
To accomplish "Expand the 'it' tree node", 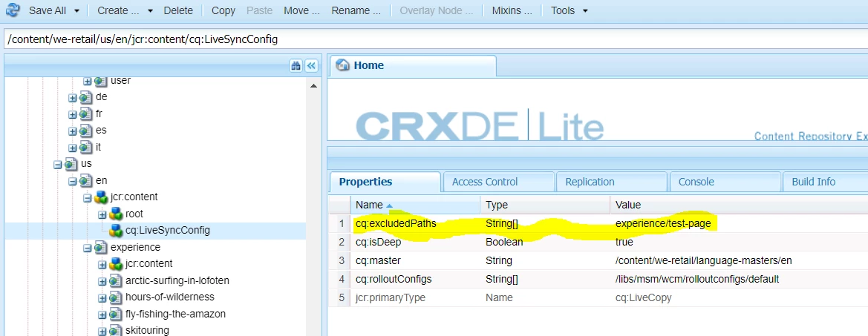I will [73, 148].
